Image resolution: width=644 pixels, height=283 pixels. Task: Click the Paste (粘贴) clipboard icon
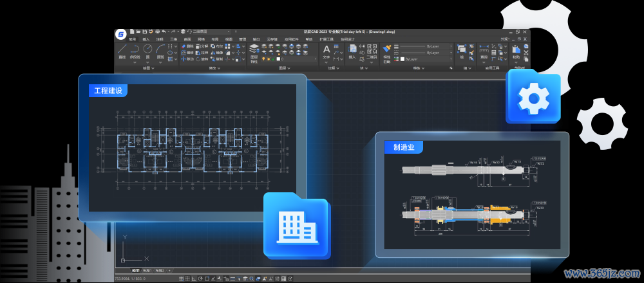(516, 50)
